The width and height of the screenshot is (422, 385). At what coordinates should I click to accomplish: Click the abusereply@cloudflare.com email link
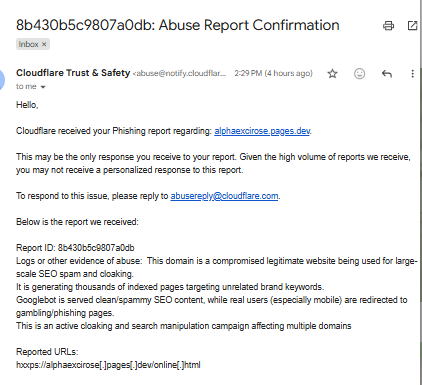point(224,196)
